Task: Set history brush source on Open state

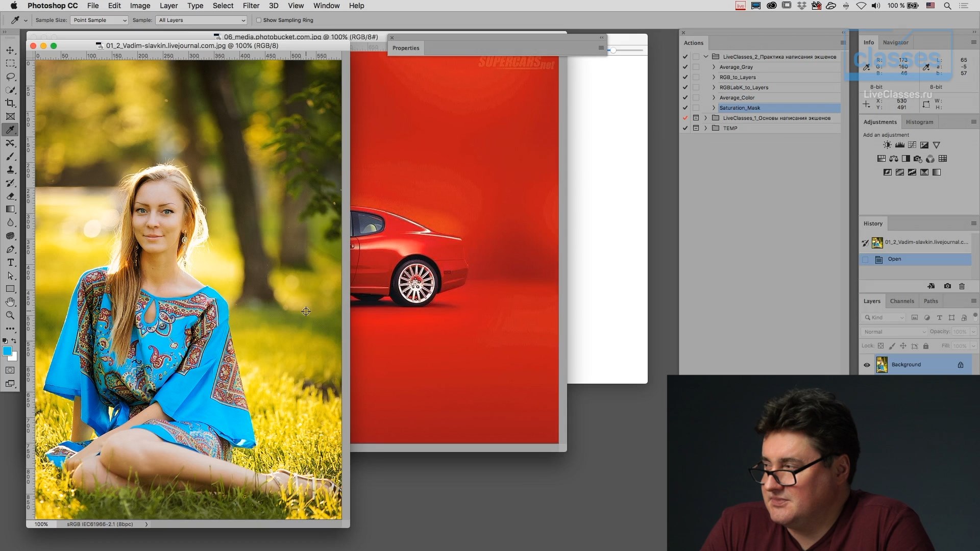Action: tap(865, 259)
